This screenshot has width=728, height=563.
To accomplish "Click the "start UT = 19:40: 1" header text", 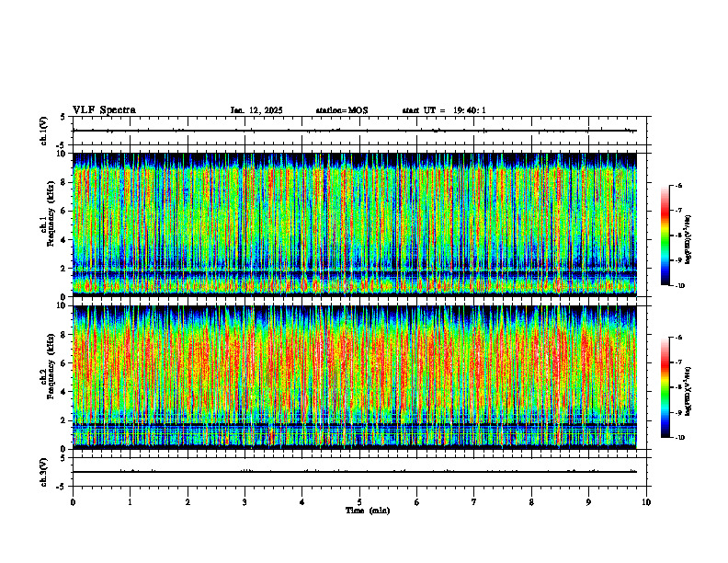I will tap(444, 110).
